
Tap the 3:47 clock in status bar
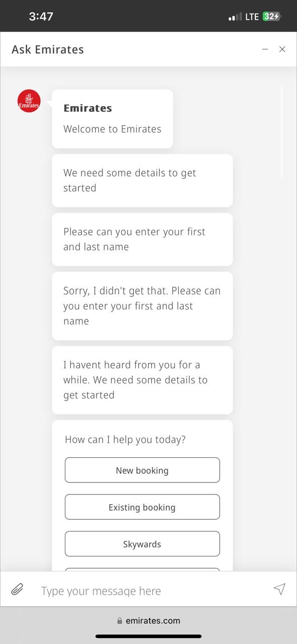tap(41, 16)
